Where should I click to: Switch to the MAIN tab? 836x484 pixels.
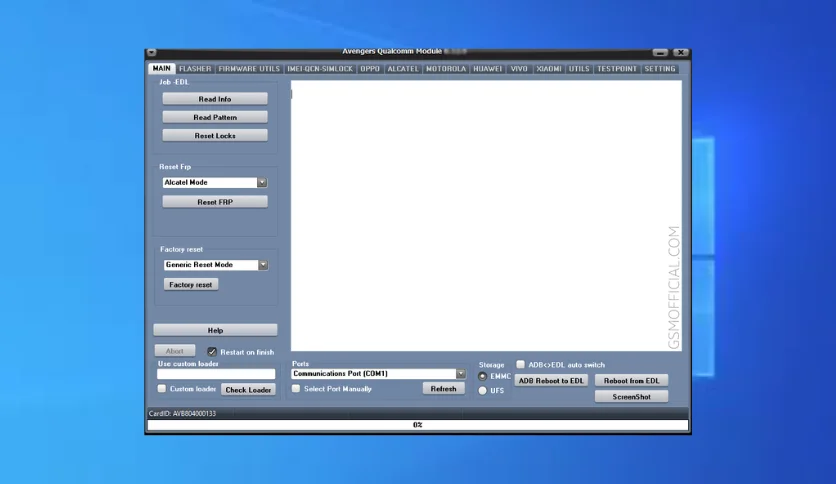pos(162,69)
